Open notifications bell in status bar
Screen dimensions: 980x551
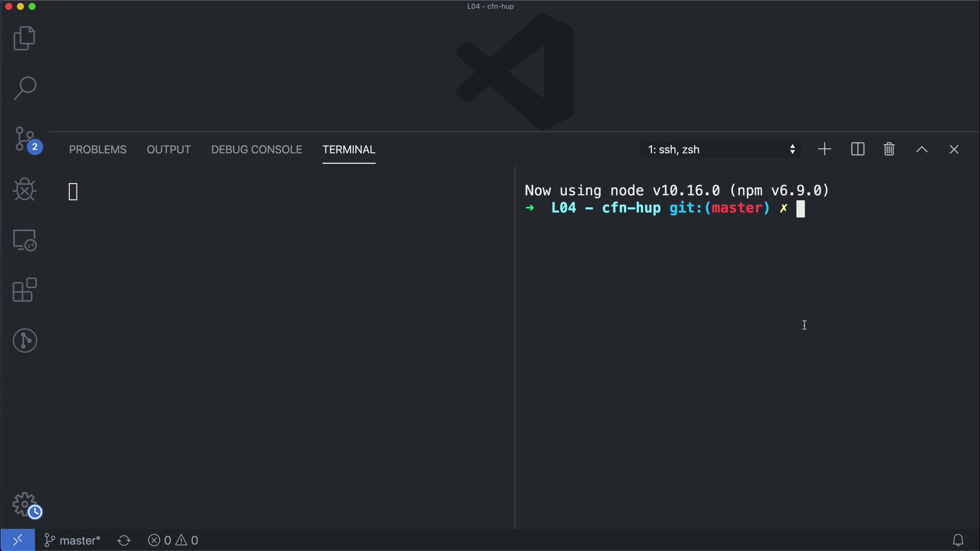(958, 540)
